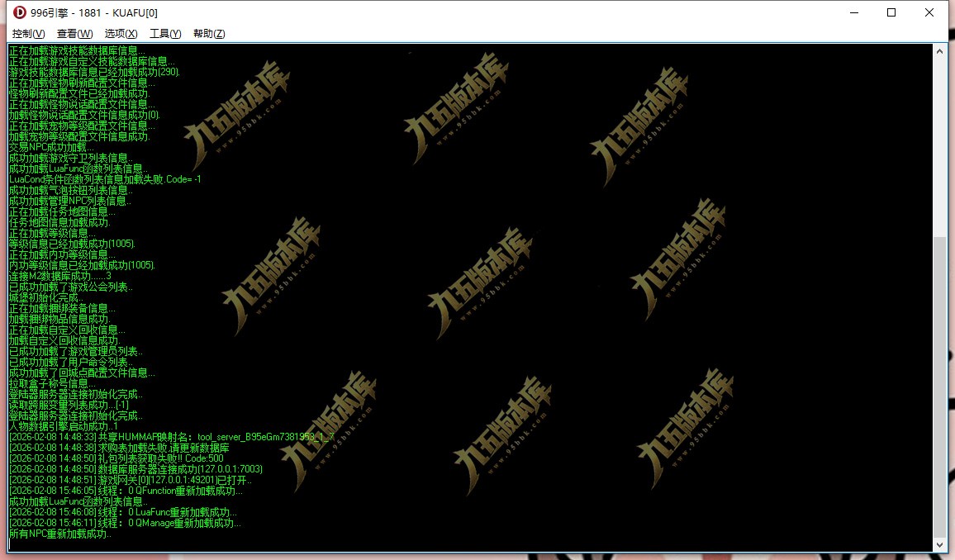Click the 996引擎 app icon in title bar
The image size is (955, 560).
coord(20,12)
